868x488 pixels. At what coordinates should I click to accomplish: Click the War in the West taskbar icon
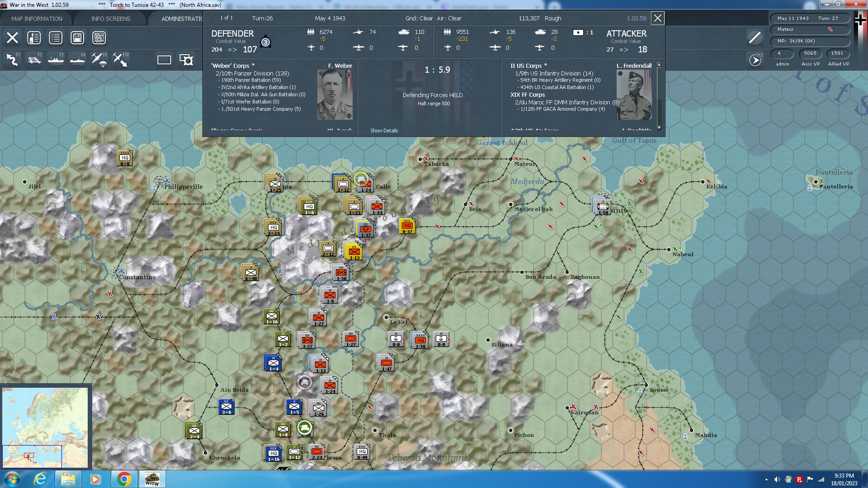pyautogui.click(x=152, y=479)
